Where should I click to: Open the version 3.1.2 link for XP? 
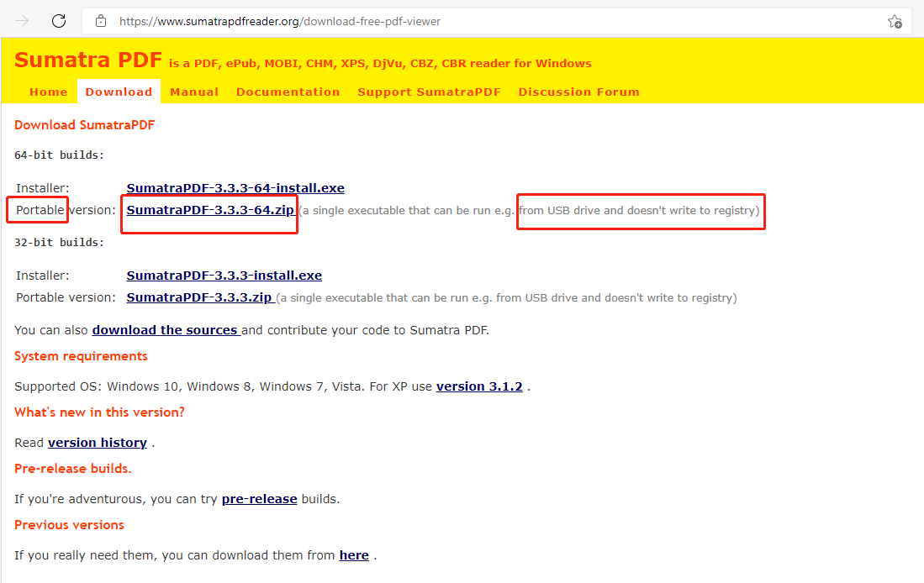pyautogui.click(x=479, y=386)
